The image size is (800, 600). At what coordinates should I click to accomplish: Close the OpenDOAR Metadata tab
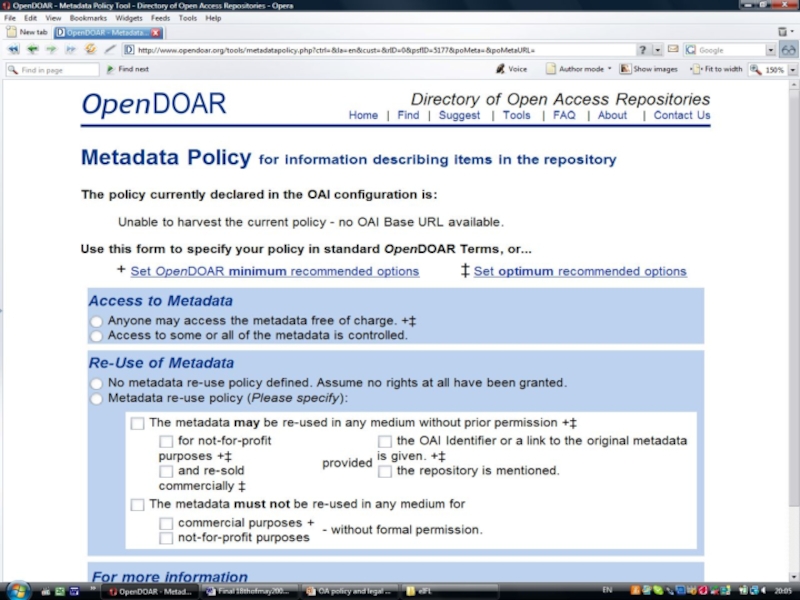156,33
